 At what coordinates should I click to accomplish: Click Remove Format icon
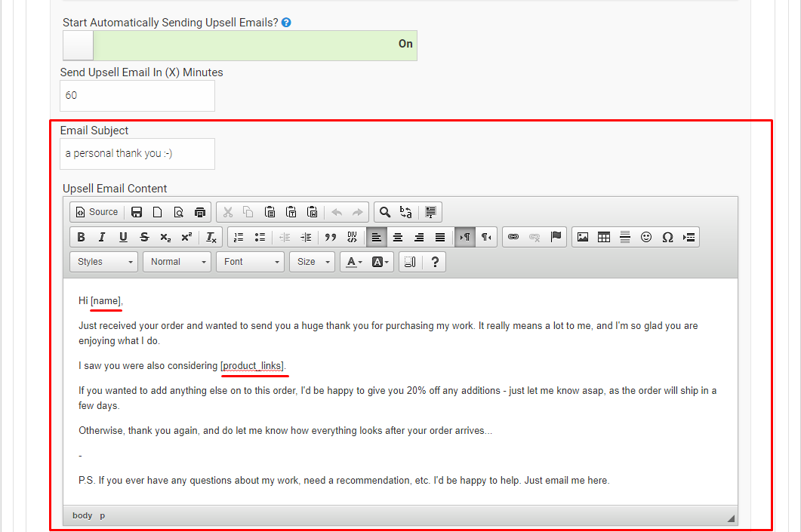click(x=211, y=237)
